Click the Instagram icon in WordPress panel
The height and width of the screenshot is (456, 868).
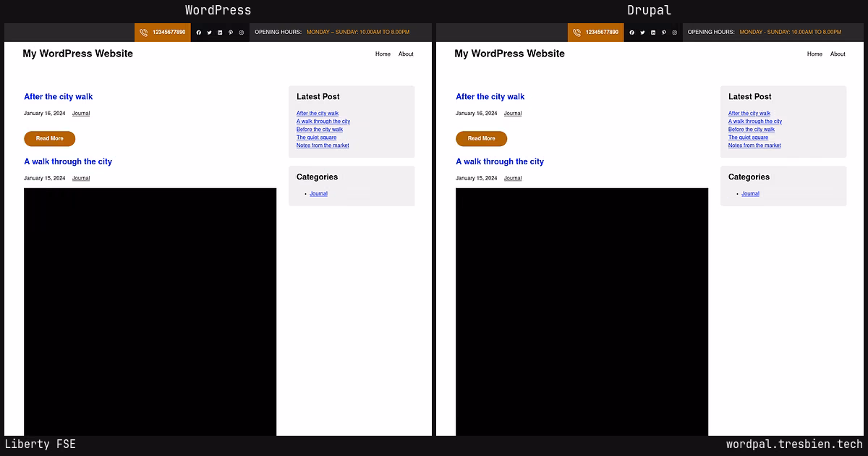(242, 33)
